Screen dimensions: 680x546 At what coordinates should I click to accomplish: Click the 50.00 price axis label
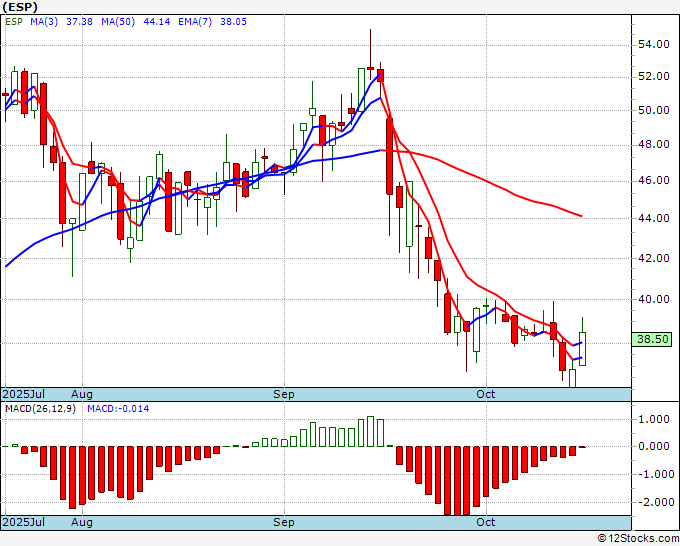click(x=654, y=111)
